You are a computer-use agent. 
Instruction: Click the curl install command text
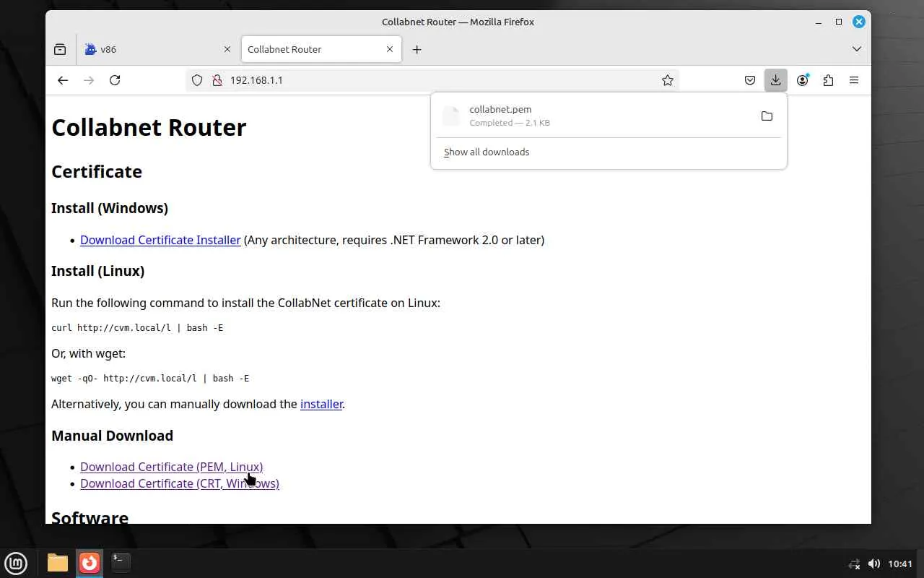tap(137, 328)
